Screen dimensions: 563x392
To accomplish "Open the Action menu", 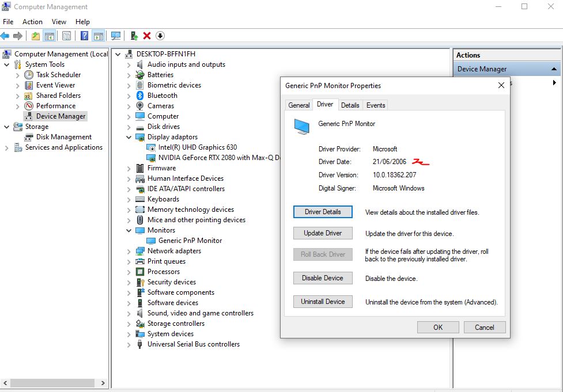I will click(32, 21).
